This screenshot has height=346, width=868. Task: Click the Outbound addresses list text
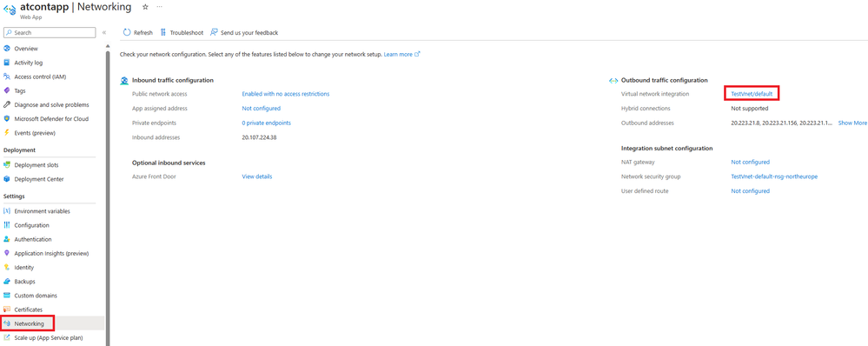click(782, 123)
